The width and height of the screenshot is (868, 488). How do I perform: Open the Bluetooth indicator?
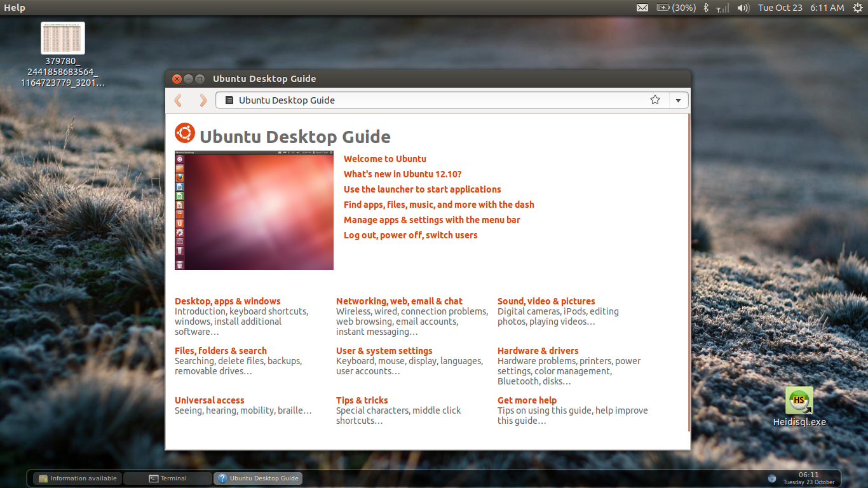706,8
